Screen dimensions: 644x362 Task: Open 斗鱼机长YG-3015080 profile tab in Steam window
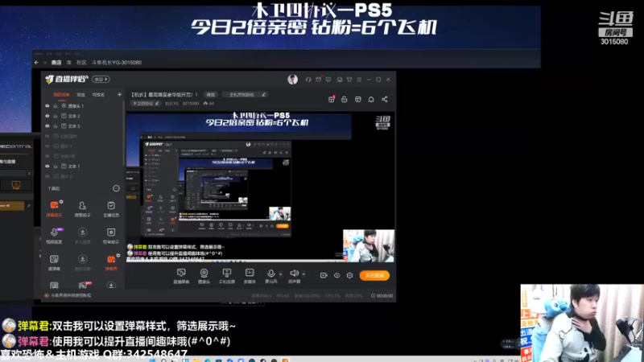[116, 63]
